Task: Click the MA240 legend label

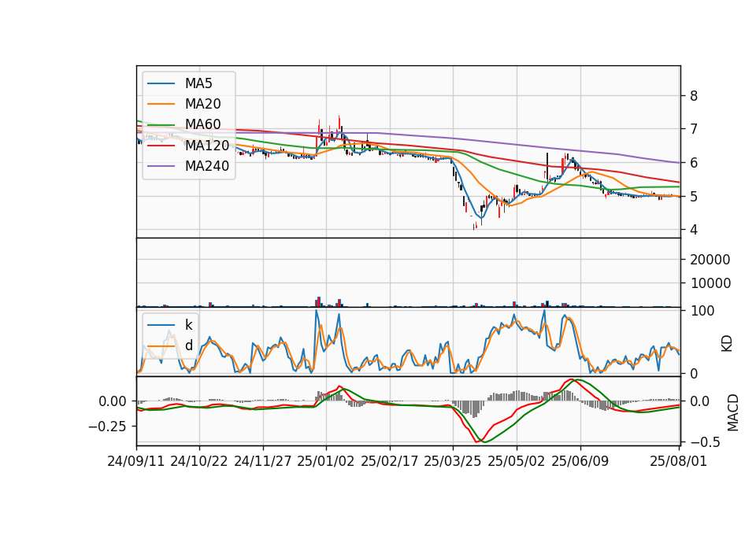Action: point(207,166)
